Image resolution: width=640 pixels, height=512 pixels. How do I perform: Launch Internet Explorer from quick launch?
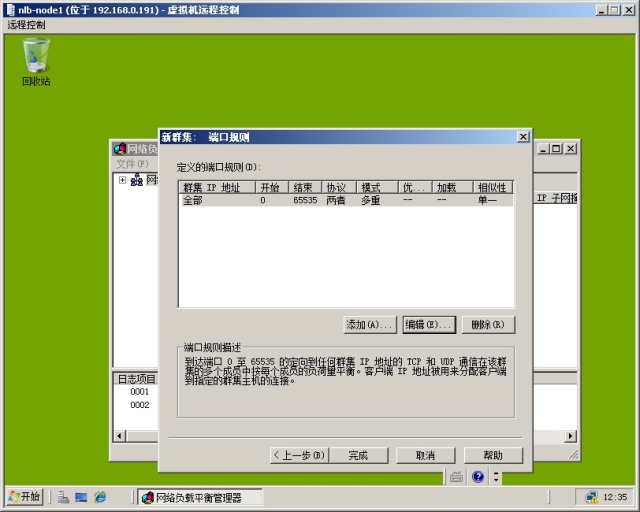point(100,497)
